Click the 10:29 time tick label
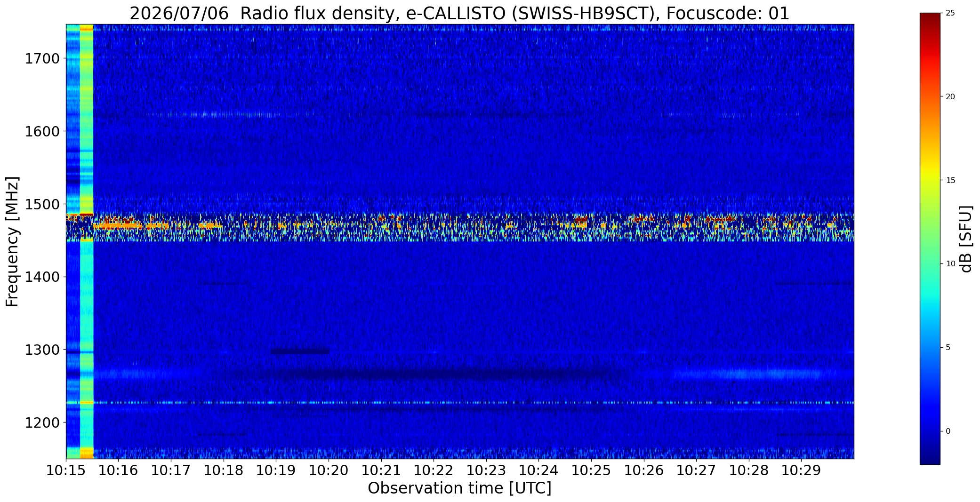Image resolution: width=980 pixels, height=502 pixels. (802, 470)
